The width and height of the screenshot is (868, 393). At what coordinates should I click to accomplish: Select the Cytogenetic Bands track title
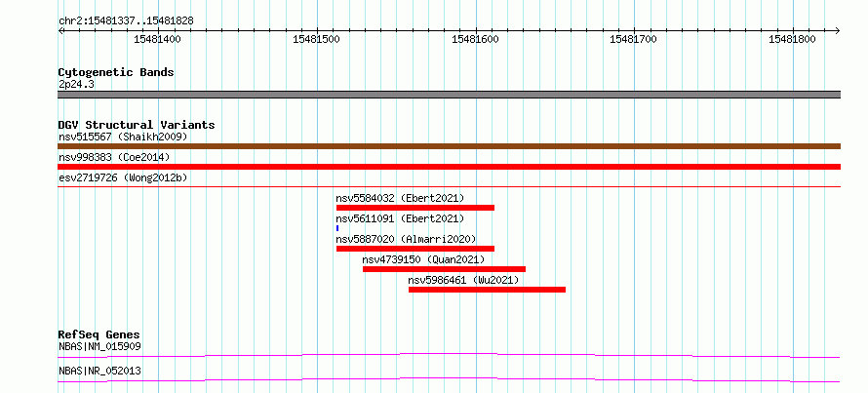pos(116,72)
